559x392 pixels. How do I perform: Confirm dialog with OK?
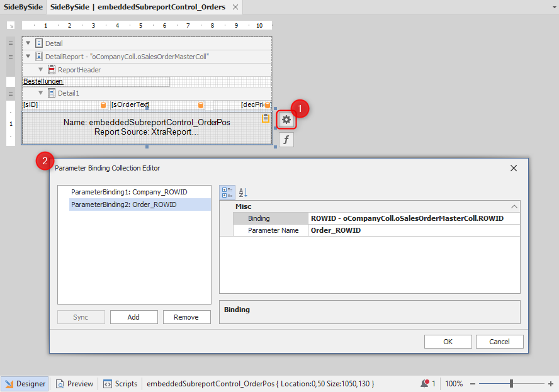click(448, 342)
